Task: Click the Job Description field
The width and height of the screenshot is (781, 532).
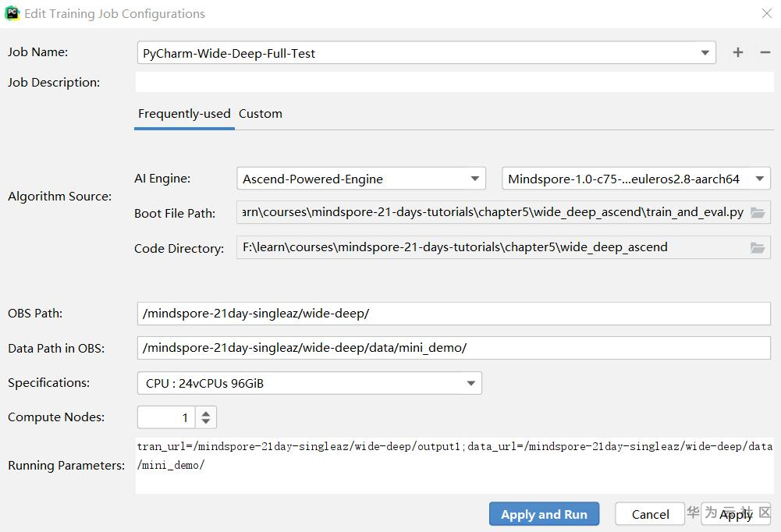Action: click(x=453, y=82)
